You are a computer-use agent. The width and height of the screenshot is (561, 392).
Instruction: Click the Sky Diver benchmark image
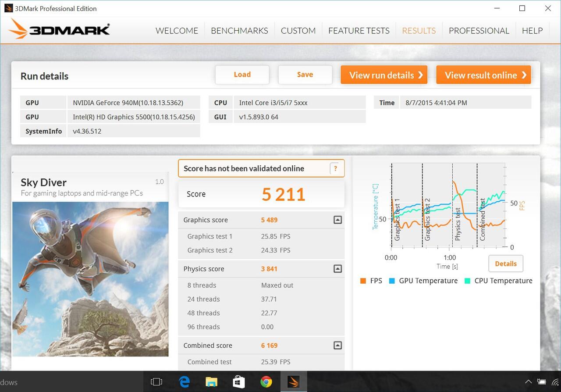[x=90, y=279]
